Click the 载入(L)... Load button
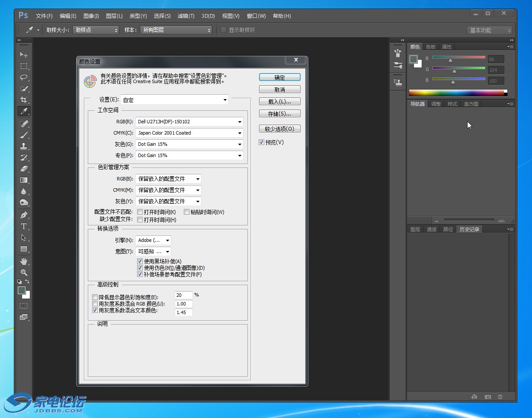This screenshot has height=418, width=532. coord(279,102)
